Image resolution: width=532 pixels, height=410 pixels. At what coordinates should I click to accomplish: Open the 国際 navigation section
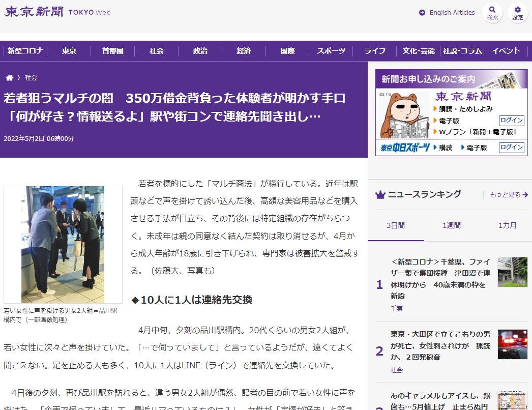coord(287,51)
